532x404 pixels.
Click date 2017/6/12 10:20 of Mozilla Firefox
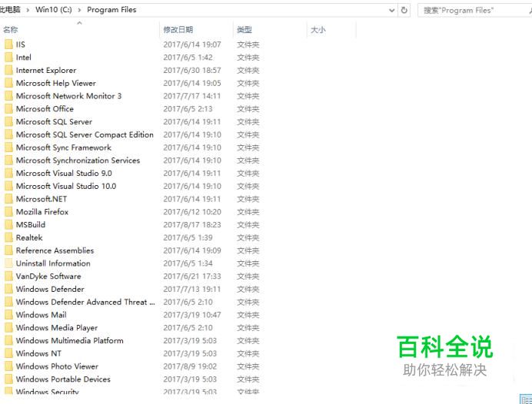click(192, 212)
